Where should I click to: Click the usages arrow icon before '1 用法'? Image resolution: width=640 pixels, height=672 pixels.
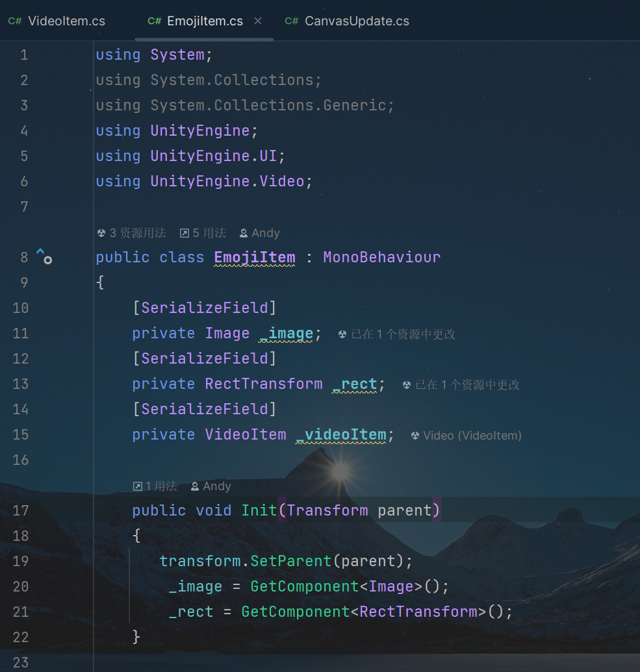click(x=137, y=486)
